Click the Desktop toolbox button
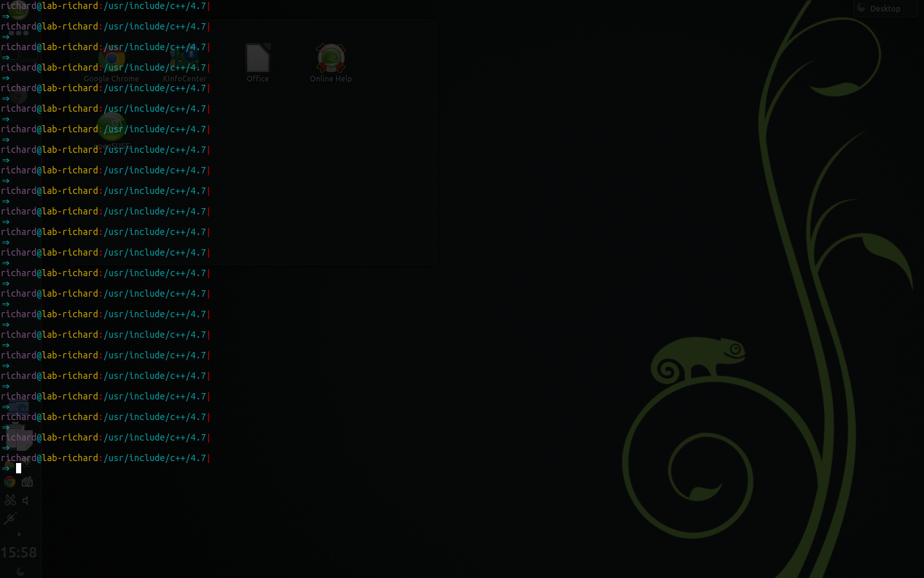The height and width of the screenshot is (578, 924). (x=885, y=8)
